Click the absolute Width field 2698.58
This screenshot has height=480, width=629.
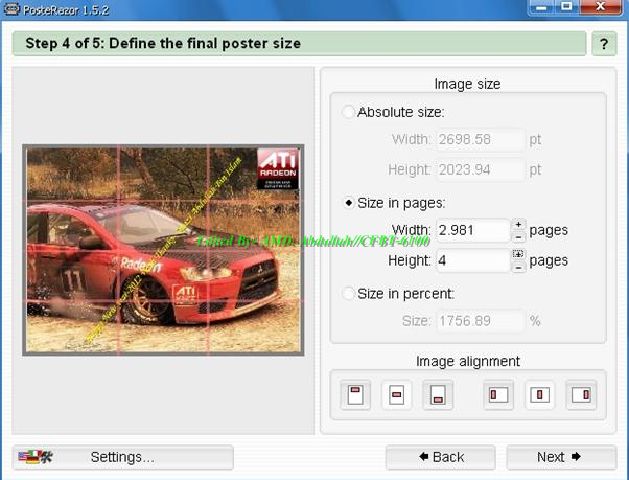(x=480, y=140)
